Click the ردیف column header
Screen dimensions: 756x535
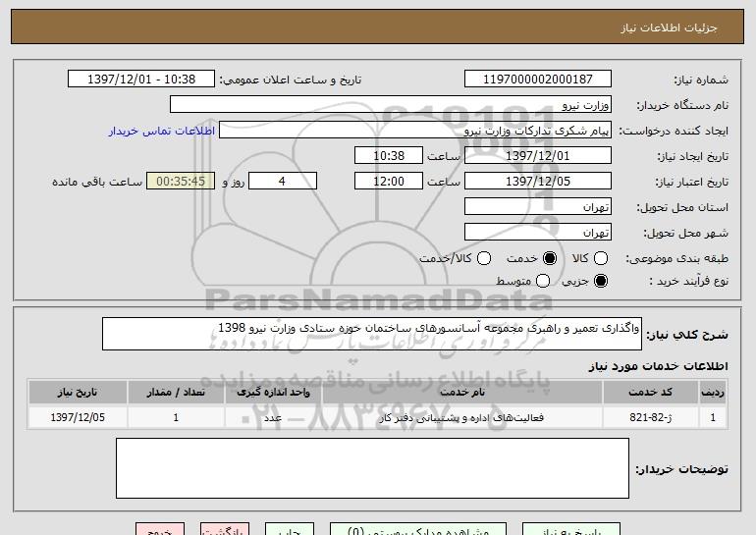[713, 393]
